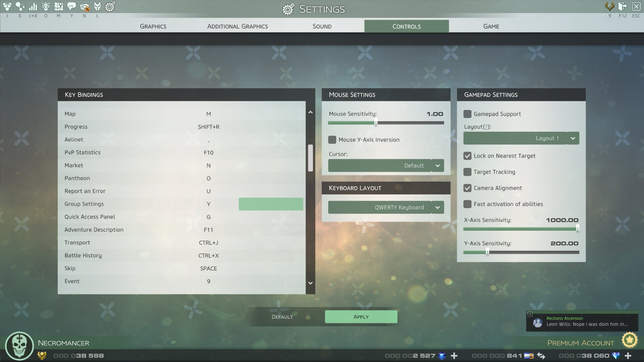The width and height of the screenshot is (644, 362).
Task: Click key bindings scroll up arrow
Action: pos(311,112)
